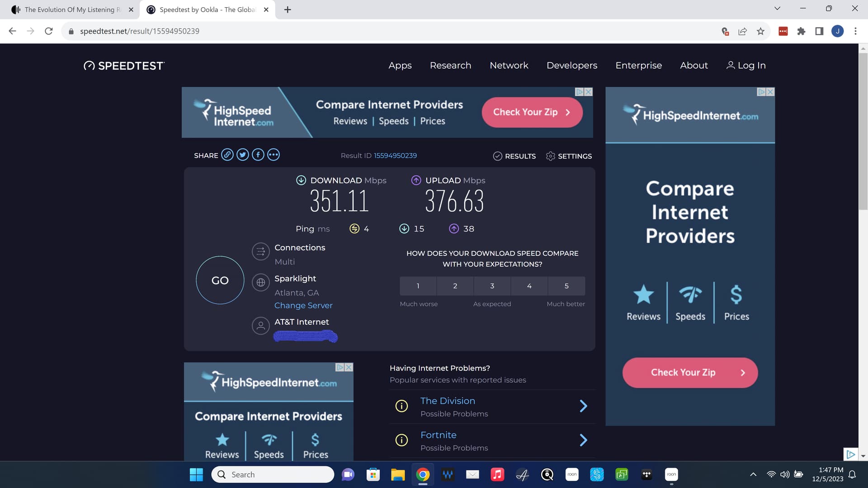The width and height of the screenshot is (868, 488).
Task: Open Chrome extensions puzzle icon
Action: 801,31
